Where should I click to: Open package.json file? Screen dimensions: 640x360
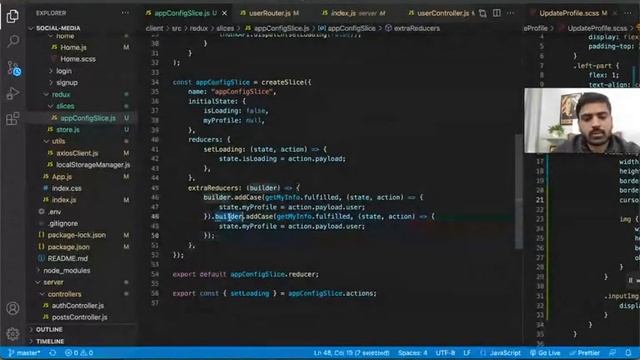(x=68, y=247)
